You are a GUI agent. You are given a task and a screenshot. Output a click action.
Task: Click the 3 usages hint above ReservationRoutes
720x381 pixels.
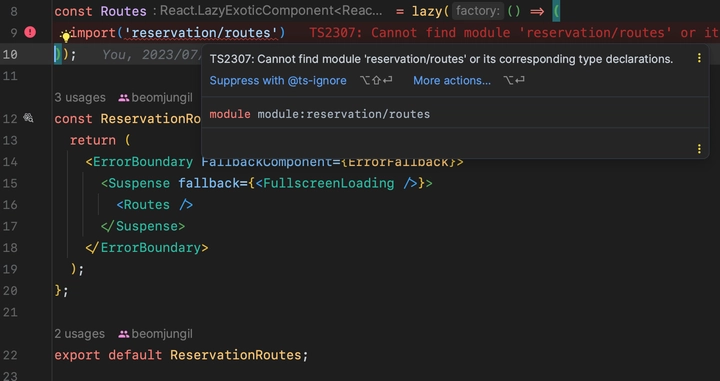pyautogui.click(x=80, y=98)
